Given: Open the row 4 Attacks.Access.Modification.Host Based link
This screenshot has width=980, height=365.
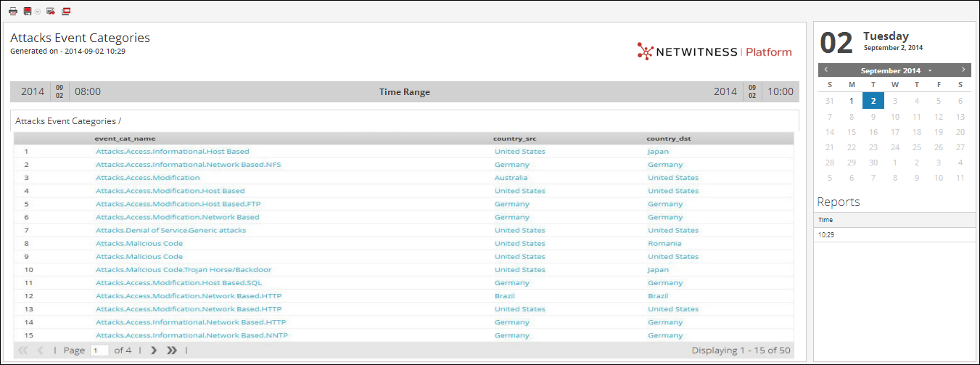Looking at the screenshot, I should (170, 191).
